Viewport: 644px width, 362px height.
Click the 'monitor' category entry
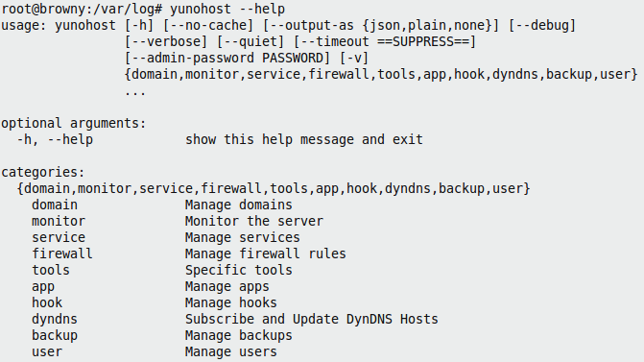(x=59, y=221)
